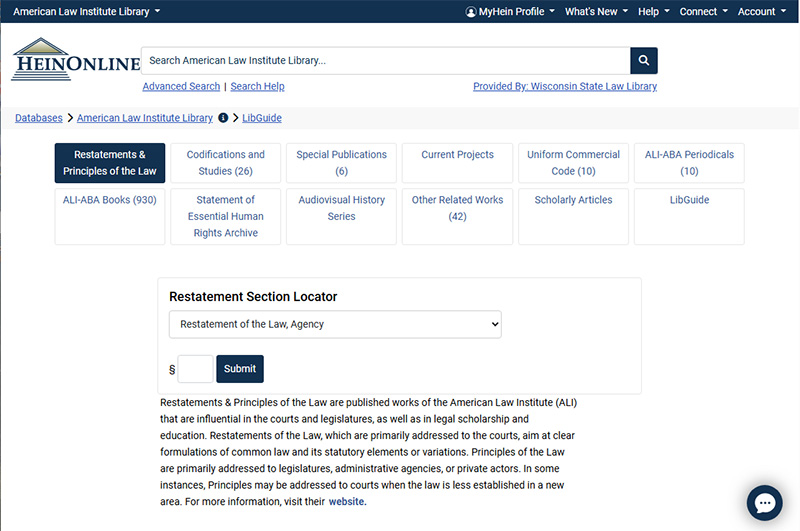Open ALI-ABA Periodicals (10) tab
This screenshot has height=531, width=800.
coord(689,163)
